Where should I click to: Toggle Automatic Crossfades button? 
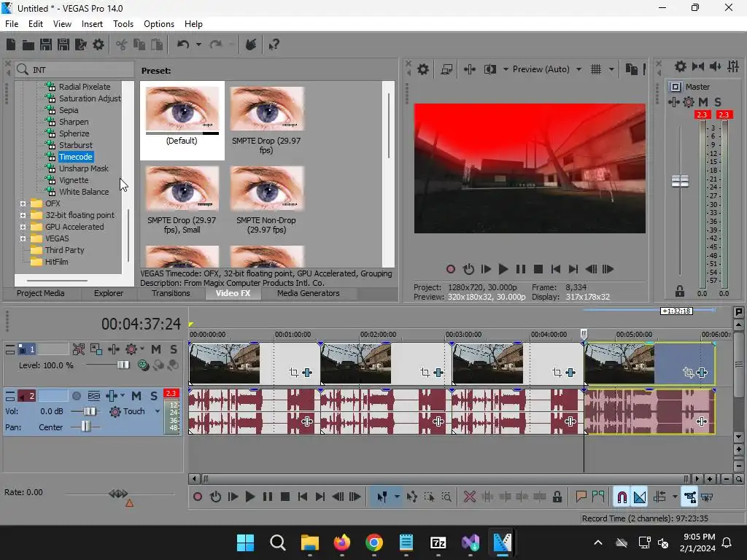640,497
